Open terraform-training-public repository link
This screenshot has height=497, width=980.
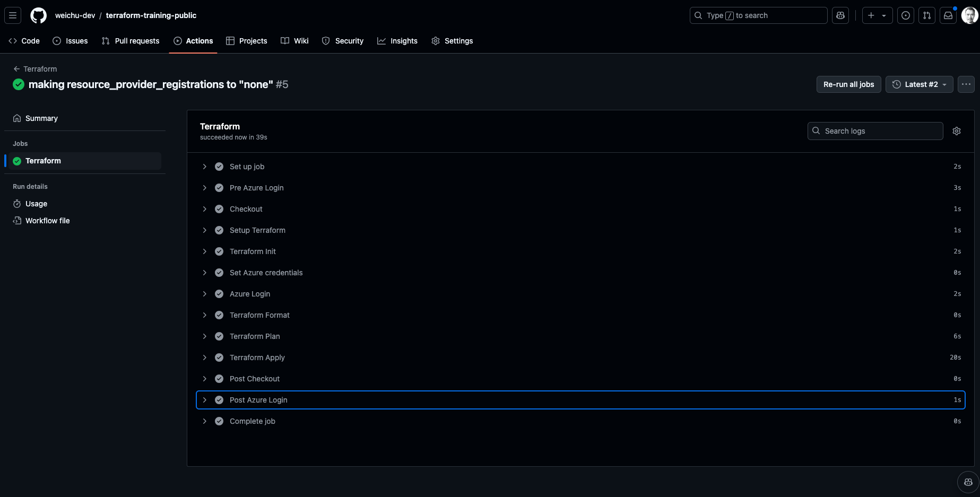(151, 15)
